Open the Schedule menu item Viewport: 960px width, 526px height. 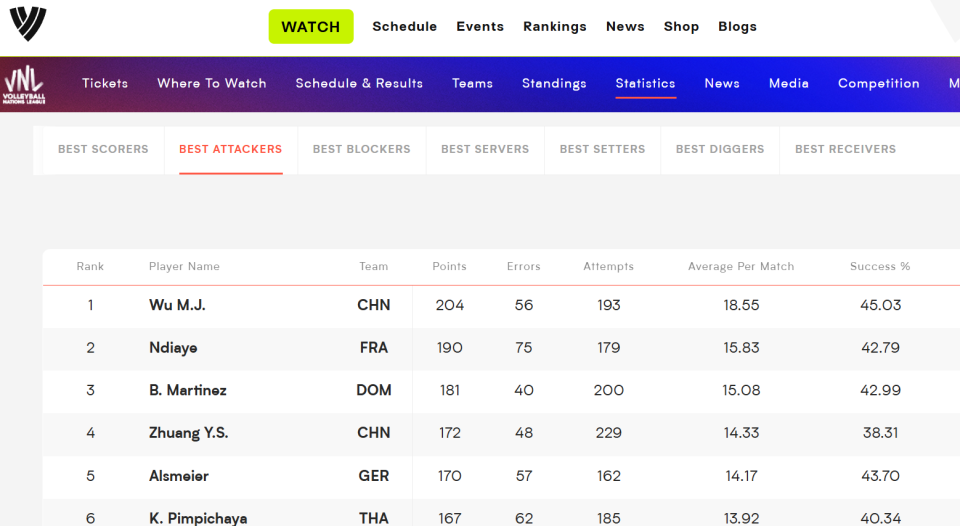pos(405,26)
